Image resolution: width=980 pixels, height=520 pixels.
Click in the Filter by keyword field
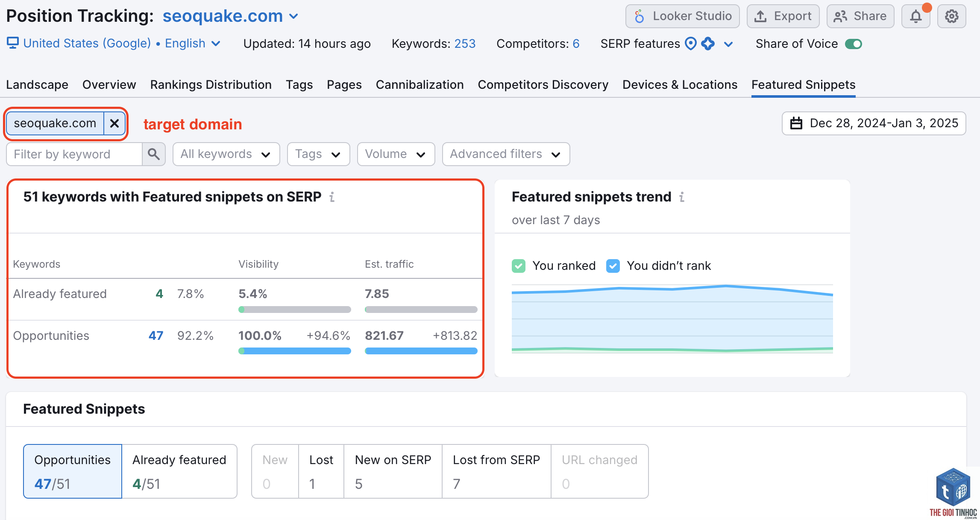(x=74, y=154)
